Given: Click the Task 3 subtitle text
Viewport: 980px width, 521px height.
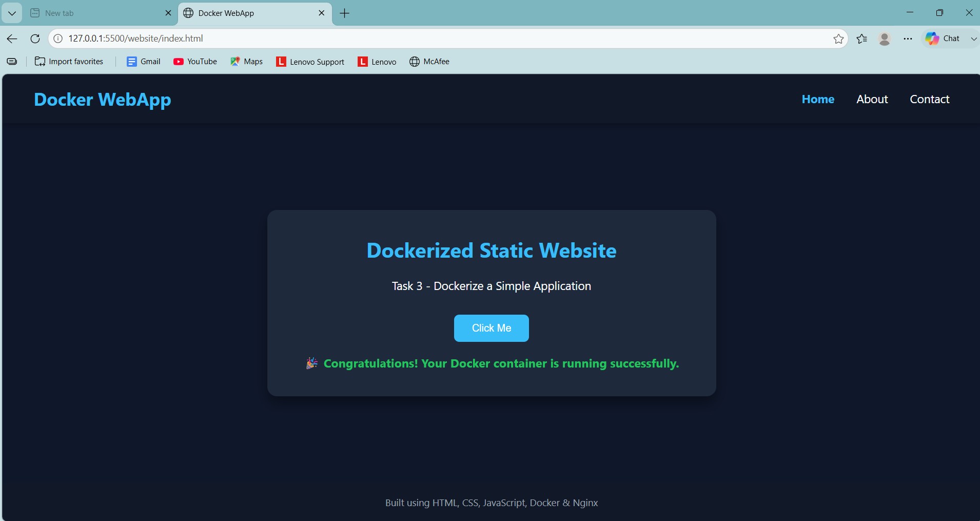Looking at the screenshot, I should (491, 286).
